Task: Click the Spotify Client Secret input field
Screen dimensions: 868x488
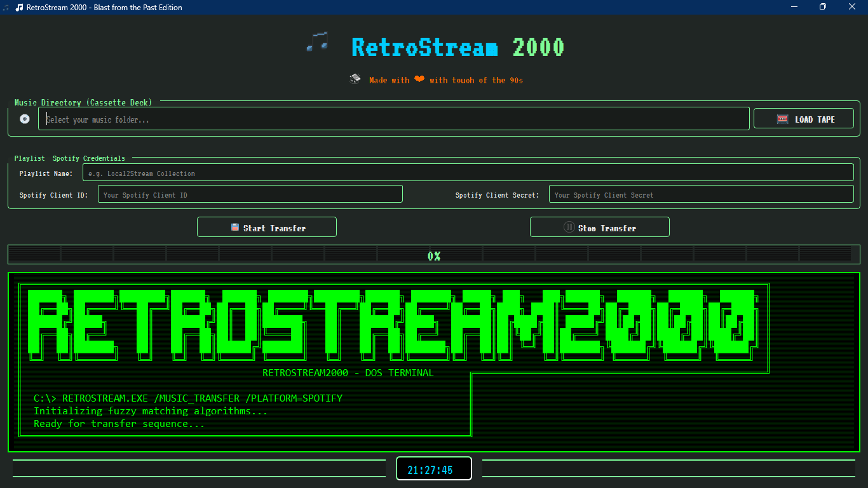Action: point(702,194)
